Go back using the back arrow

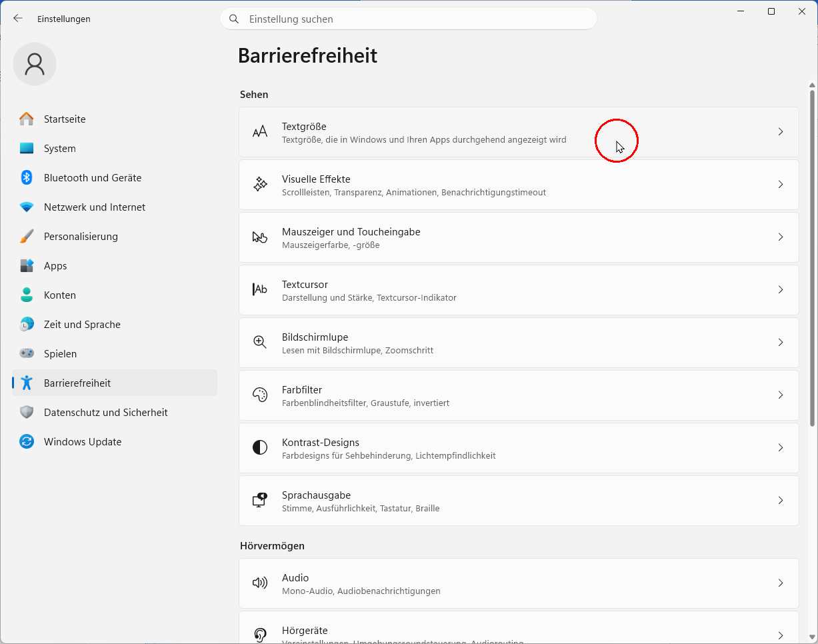coord(18,19)
